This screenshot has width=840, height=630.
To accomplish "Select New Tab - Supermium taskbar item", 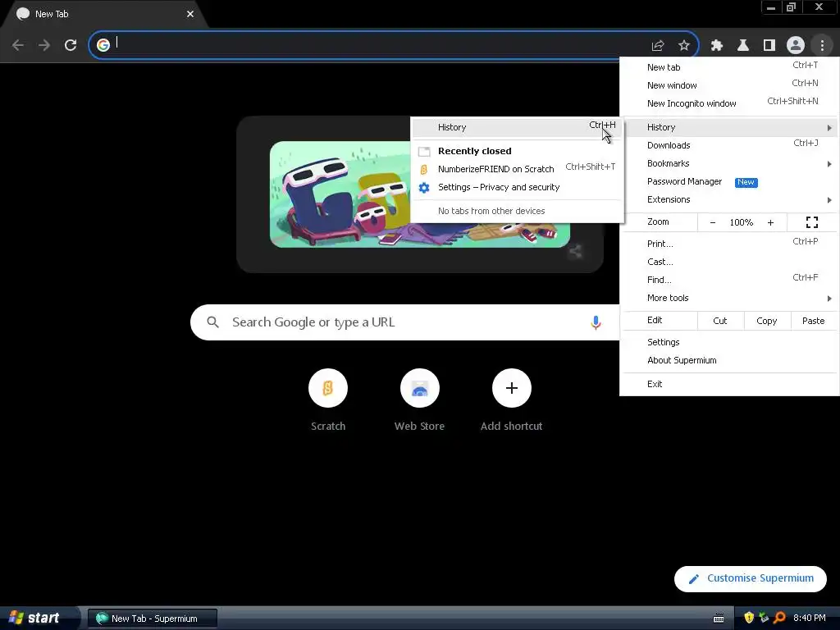I will [x=153, y=619].
